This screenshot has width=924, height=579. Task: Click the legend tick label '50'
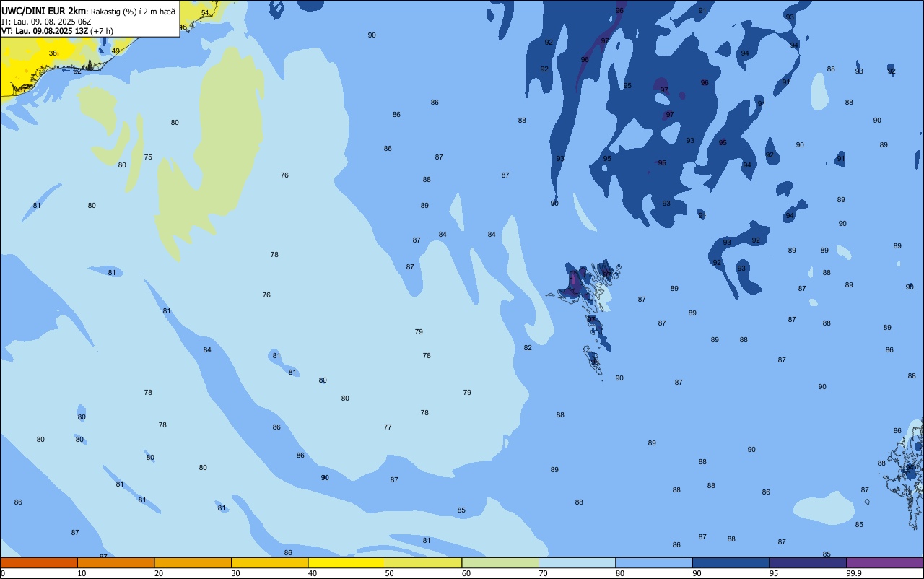click(389, 573)
